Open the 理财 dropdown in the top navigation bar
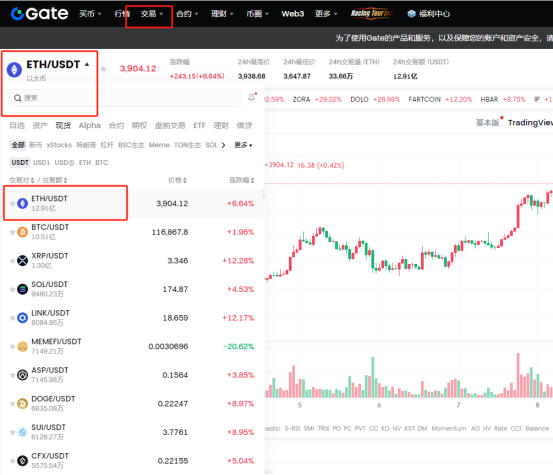Viewport: 553px width, 475px height. point(223,14)
